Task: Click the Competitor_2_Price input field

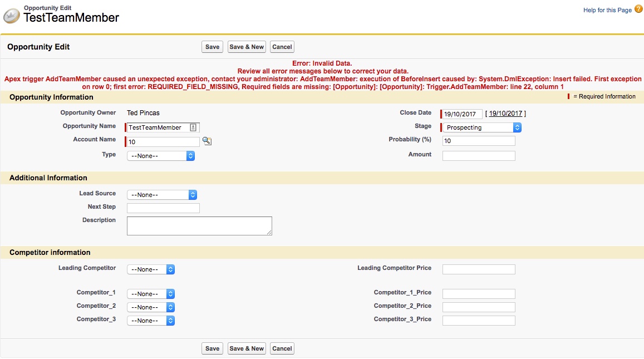Action: (479, 307)
